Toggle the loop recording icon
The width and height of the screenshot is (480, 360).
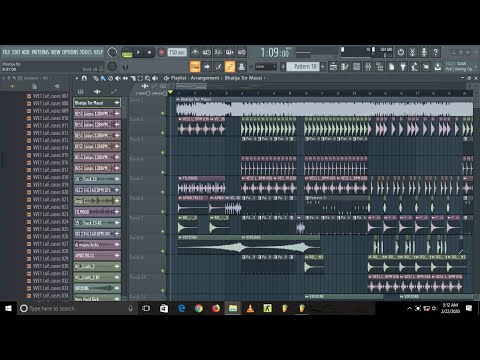[241, 52]
